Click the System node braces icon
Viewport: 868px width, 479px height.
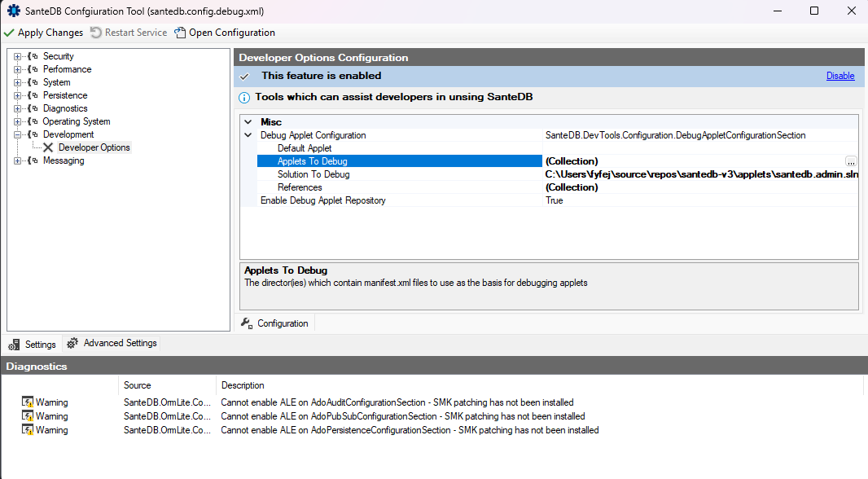coord(33,82)
